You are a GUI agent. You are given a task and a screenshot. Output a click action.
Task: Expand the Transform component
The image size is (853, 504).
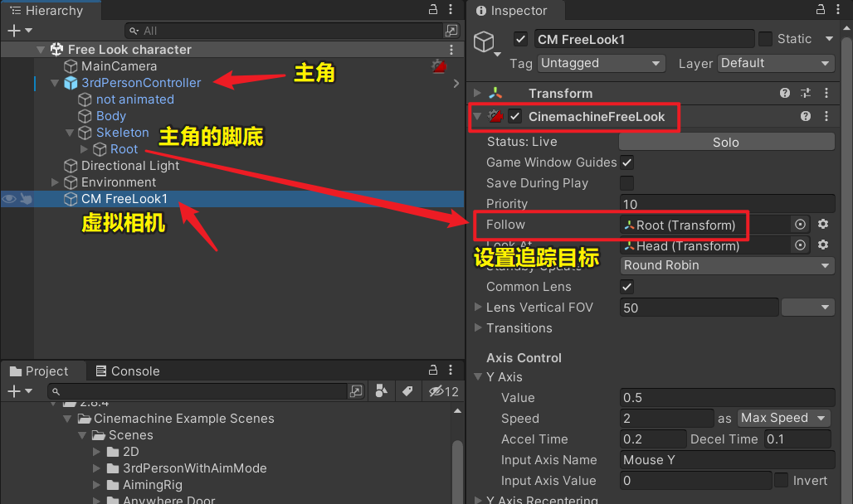pyautogui.click(x=478, y=93)
